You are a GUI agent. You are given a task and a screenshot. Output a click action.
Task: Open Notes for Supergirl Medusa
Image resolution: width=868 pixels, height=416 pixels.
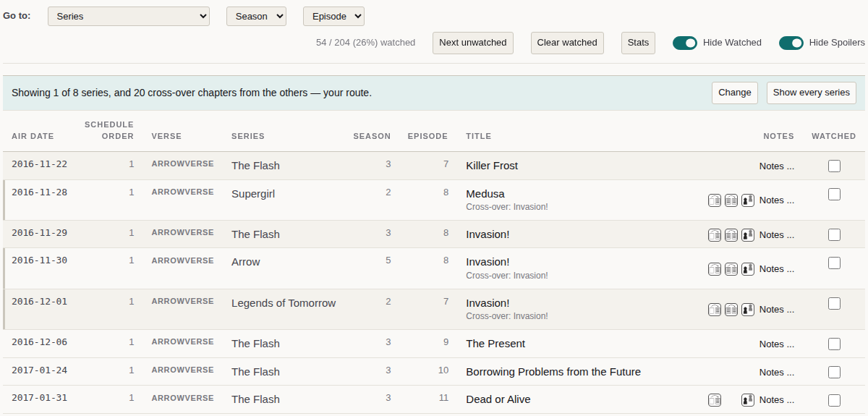point(777,200)
